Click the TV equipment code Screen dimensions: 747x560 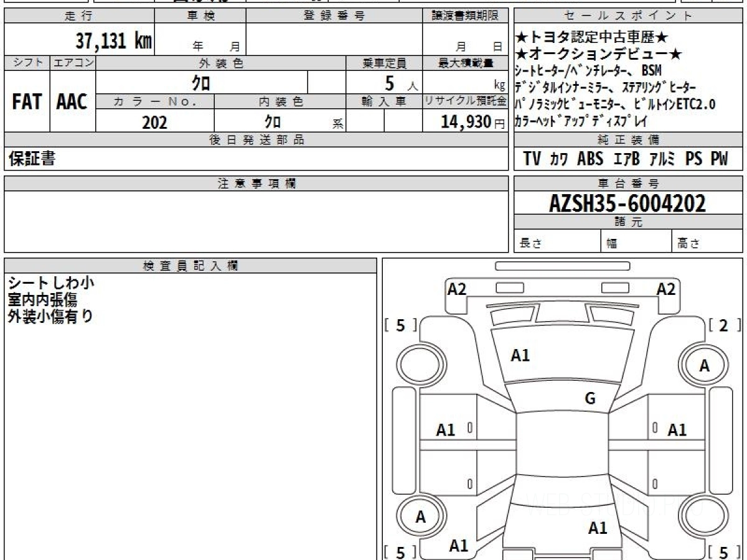point(532,159)
